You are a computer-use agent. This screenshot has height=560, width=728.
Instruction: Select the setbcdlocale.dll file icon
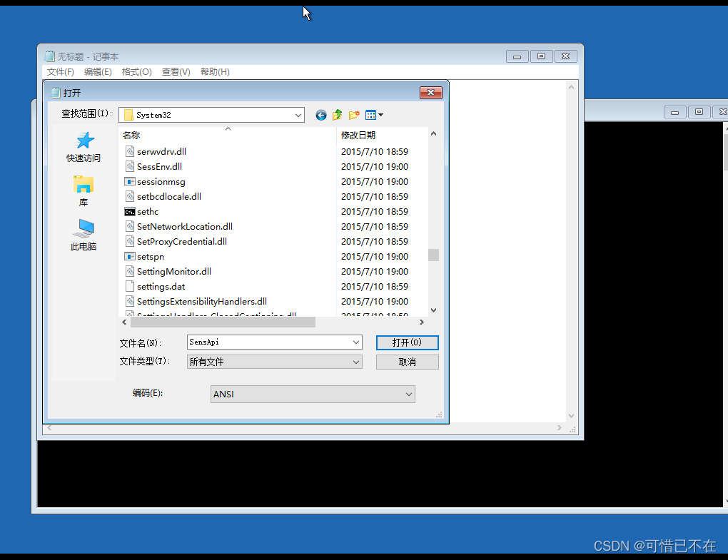130,196
